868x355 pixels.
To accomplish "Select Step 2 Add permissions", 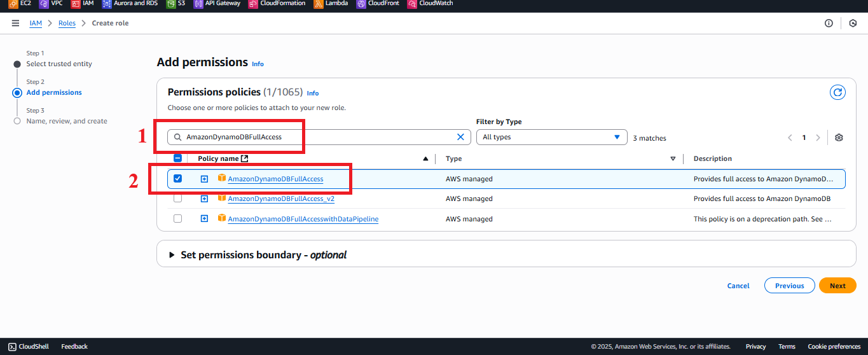I will point(54,92).
